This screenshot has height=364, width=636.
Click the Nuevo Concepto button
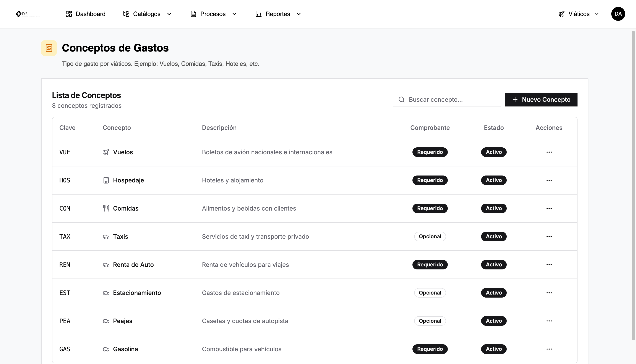point(541,100)
